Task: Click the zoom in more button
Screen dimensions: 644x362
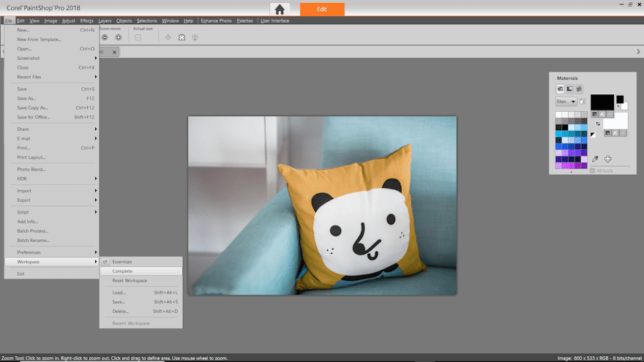Action: (x=119, y=37)
